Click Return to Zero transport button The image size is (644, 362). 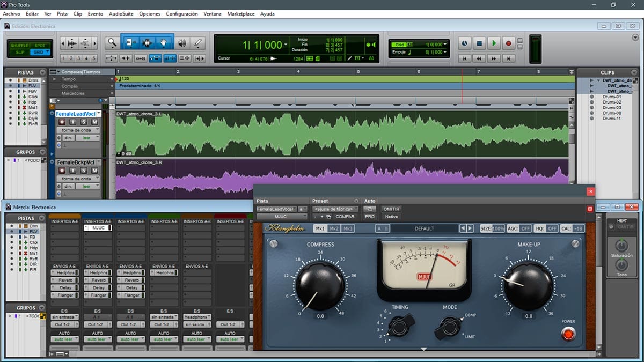point(465,58)
